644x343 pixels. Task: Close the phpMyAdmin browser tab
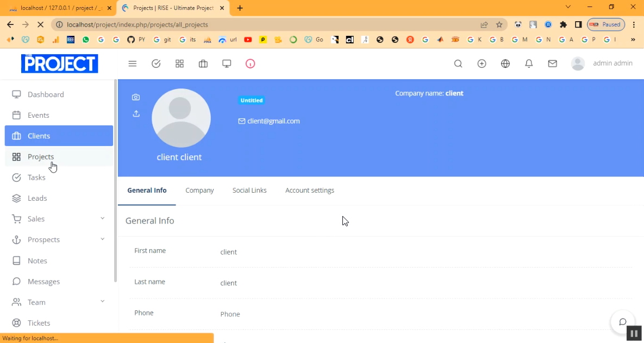109,8
